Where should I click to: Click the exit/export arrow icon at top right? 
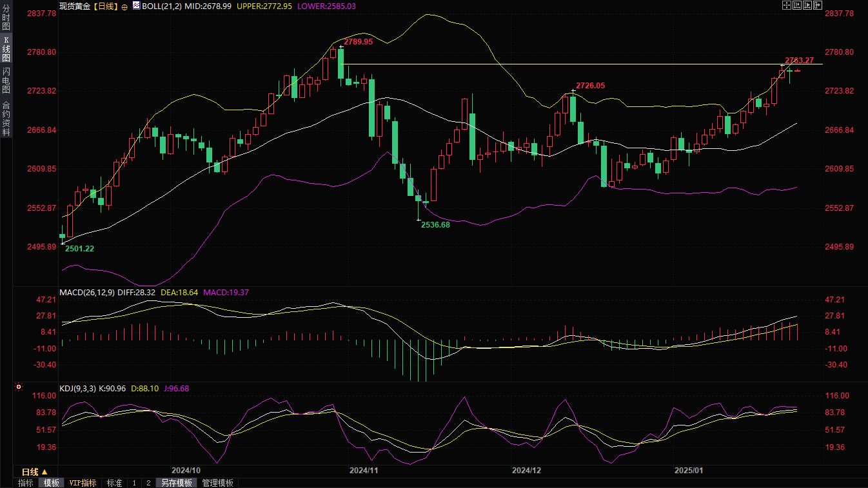click(818, 5)
